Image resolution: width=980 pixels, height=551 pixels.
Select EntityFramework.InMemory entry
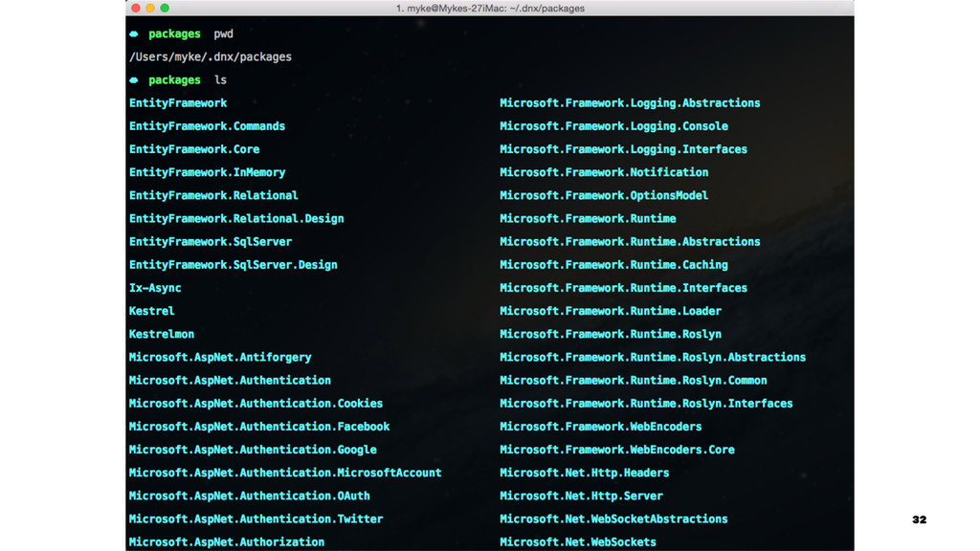(207, 172)
